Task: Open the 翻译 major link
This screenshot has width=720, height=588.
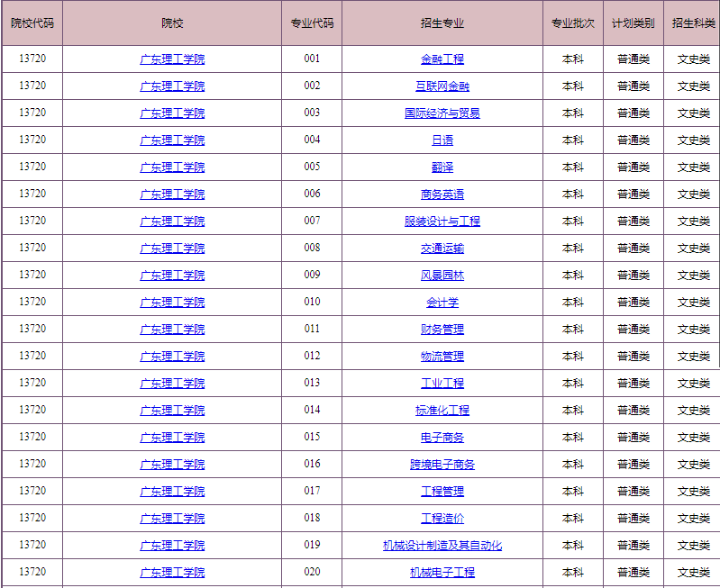Action: pyautogui.click(x=442, y=167)
